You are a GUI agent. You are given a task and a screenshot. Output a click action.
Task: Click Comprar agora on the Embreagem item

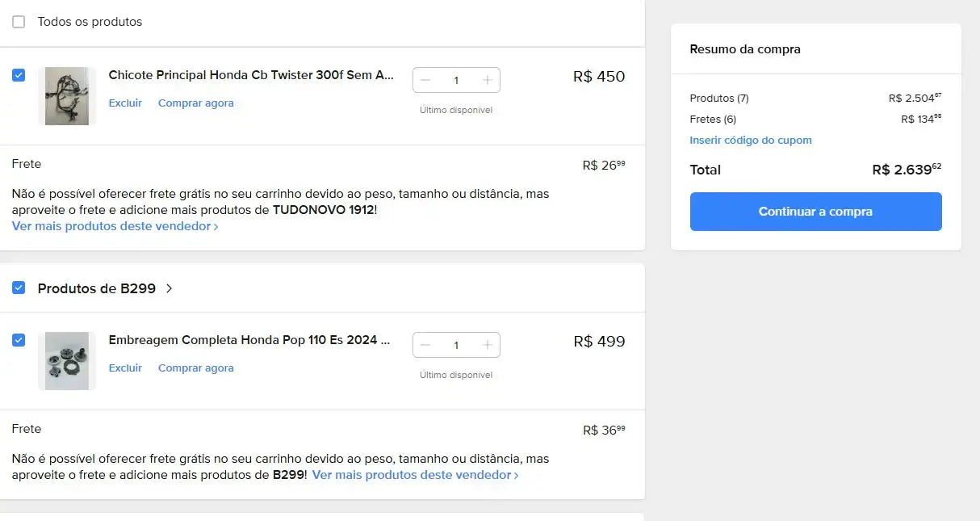195,368
